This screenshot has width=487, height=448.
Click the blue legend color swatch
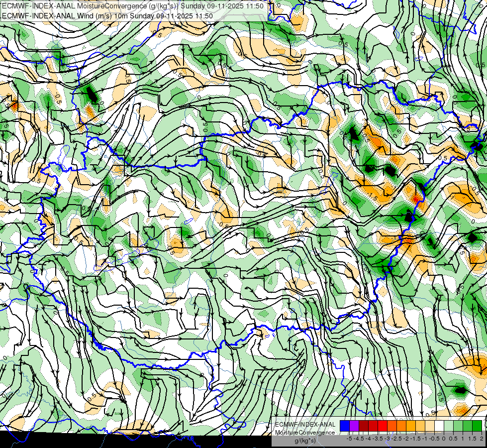[345, 426]
